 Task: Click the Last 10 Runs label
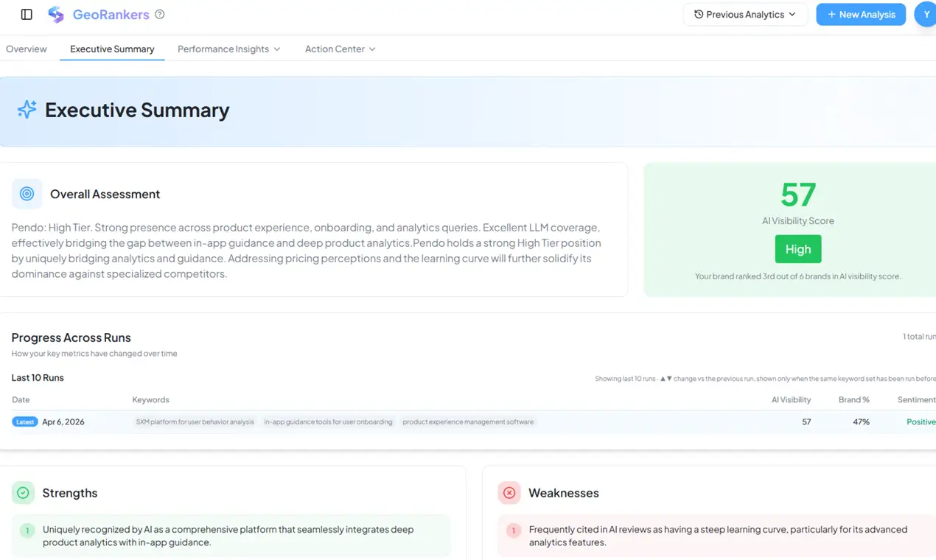[x=38, y=377]
